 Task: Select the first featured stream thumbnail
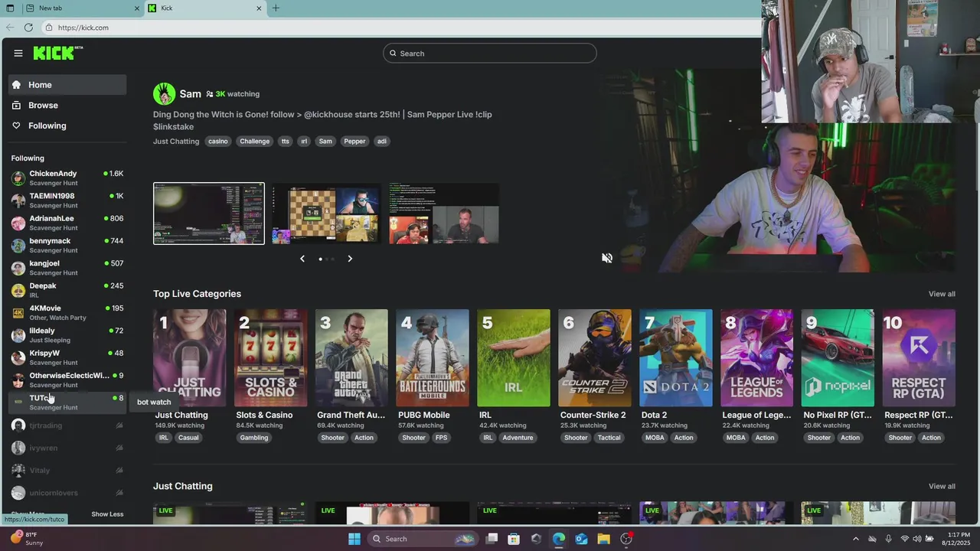(x=209, y=214)
